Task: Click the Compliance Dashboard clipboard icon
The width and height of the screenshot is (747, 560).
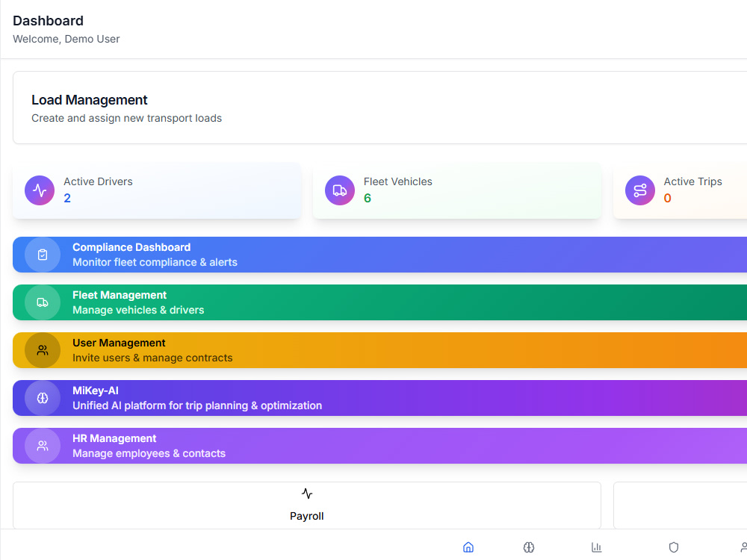Action: point(43,255)
